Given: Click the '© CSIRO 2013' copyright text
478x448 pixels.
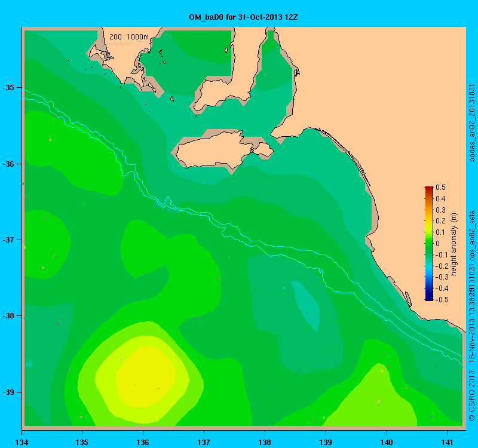Looking at the screenshot, I should pyautogui.click(x=471, y=395).
